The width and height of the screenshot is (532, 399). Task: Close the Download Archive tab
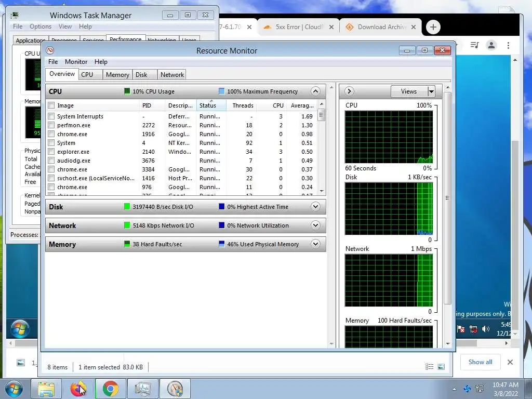tap(414, 27)
